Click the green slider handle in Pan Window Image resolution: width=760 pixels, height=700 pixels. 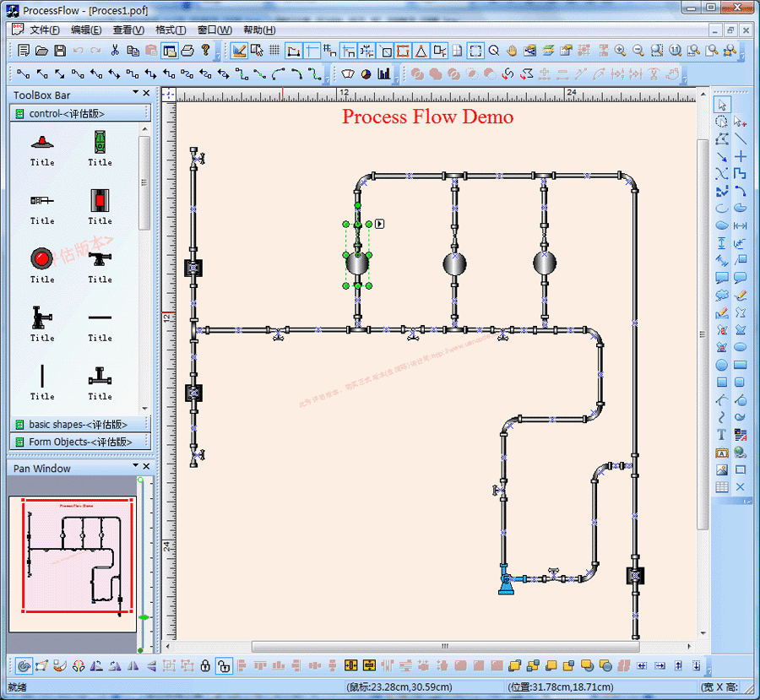[144, 618]
